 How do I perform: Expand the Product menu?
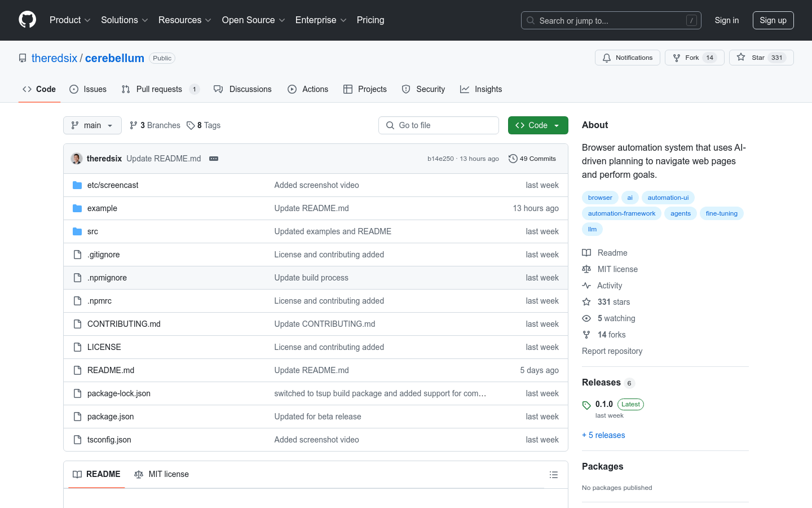click(x=70, y=20)
